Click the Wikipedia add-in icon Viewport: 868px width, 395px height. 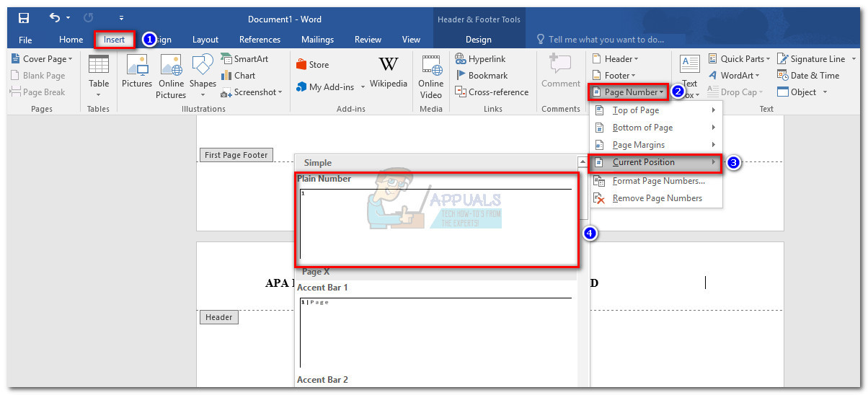389,71
